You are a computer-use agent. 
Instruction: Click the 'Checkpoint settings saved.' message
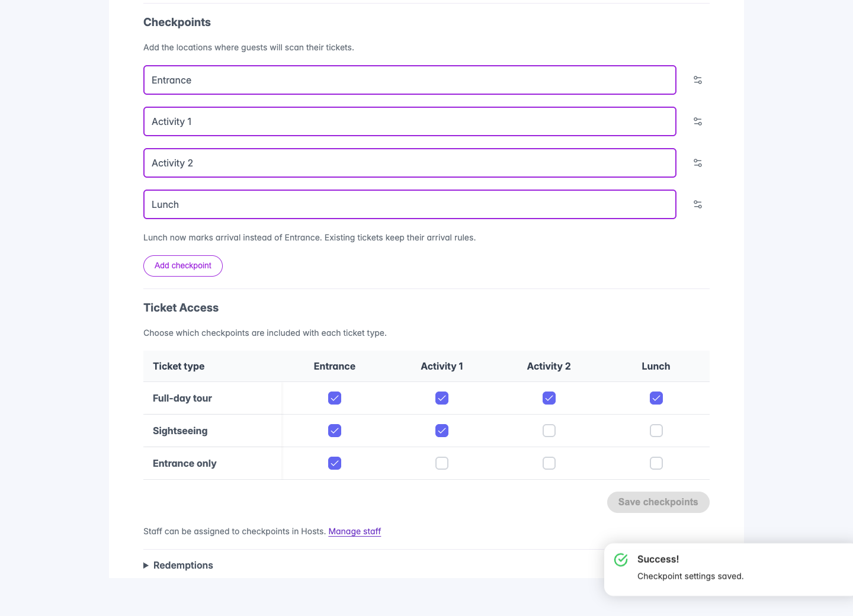(690, 576)
